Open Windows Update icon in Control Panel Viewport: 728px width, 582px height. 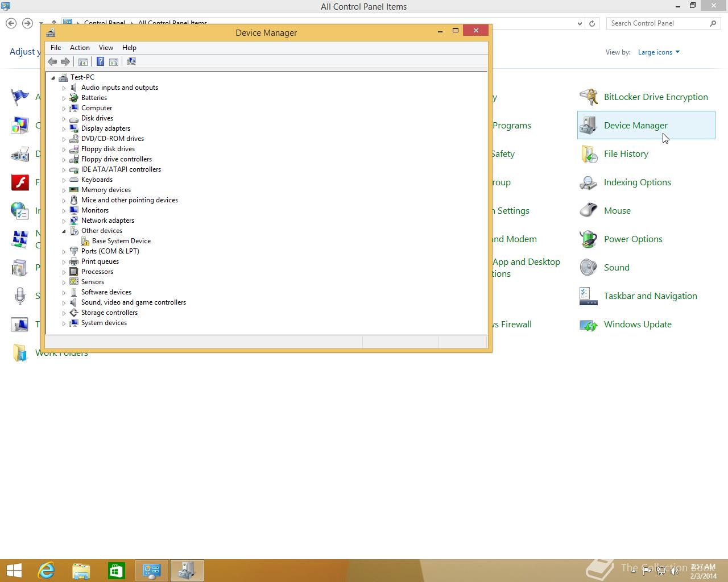coord(589,325)
